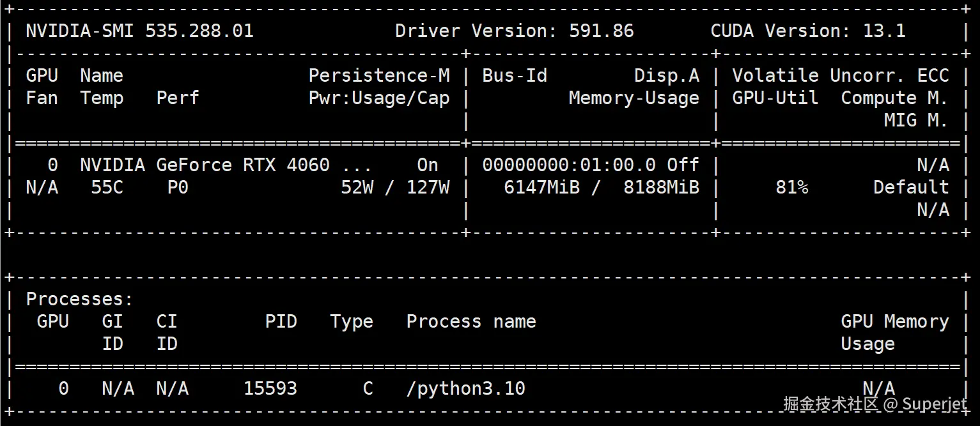The image size is (980, 426).
Task: Click the NVIDIA GeForce RTX 4060 name
Action: [x=205, y=165]
